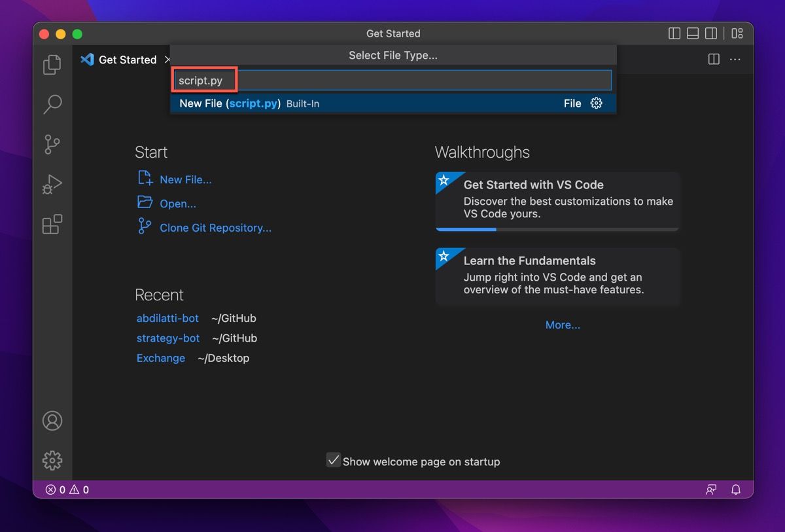The width and height of the screenshot is (785, 532).
Task: Click the errors and warnings status indicator
Action: coord(65,489)
